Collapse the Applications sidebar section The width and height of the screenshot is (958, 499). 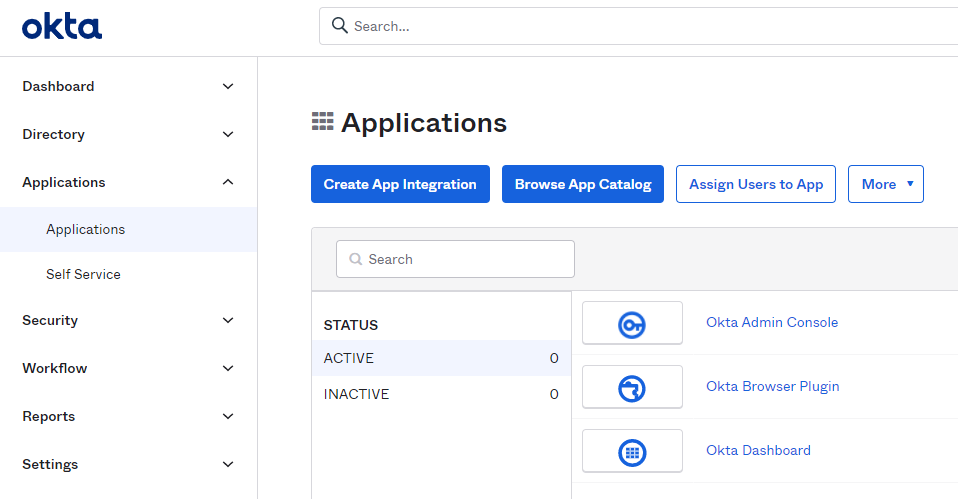228,182
